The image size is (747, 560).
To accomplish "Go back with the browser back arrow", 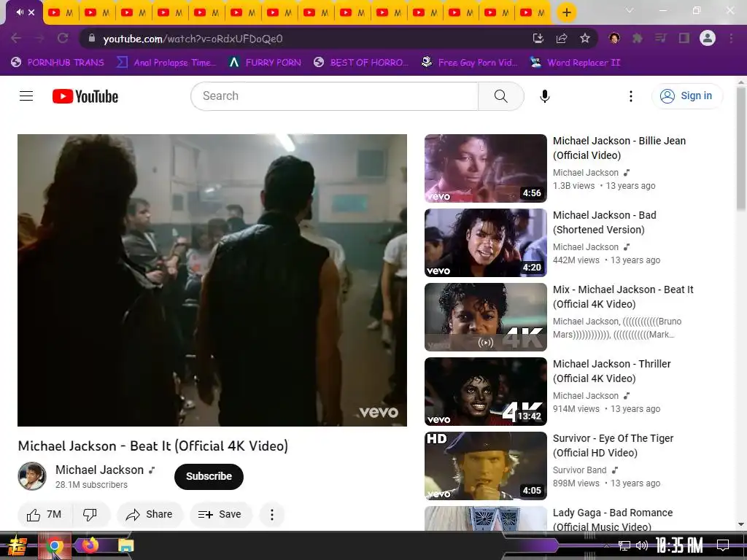I will point(16,38).
